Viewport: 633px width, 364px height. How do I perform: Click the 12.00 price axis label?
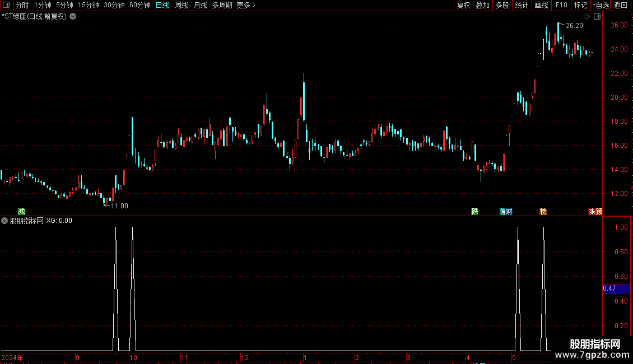619,194
